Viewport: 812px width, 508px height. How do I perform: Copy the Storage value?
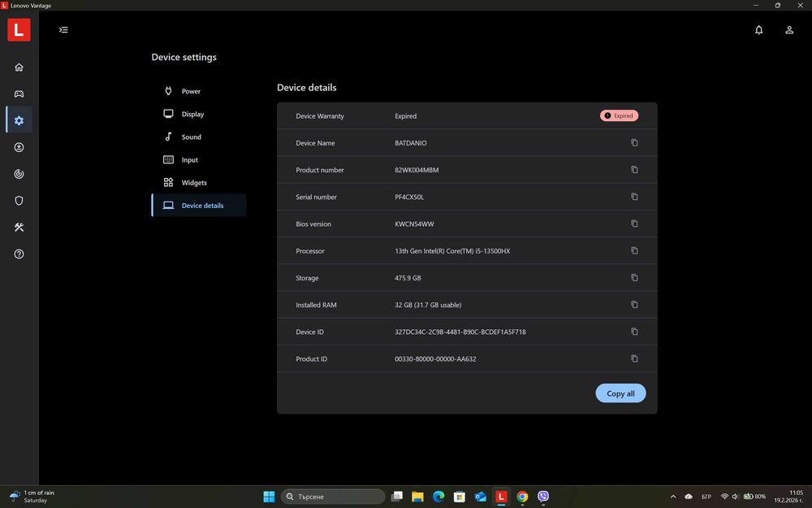(x=634, y=277)
